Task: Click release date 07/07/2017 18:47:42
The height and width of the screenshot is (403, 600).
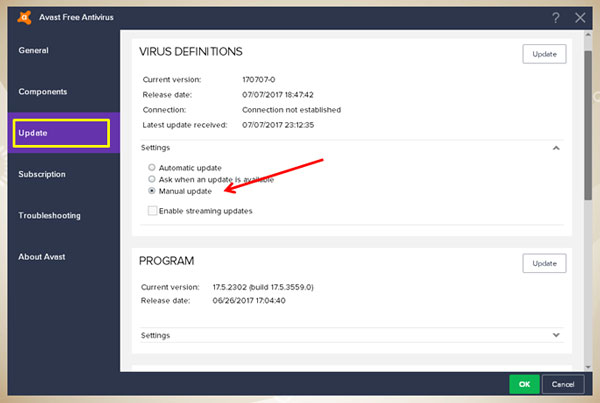Action: click(278, 95)
